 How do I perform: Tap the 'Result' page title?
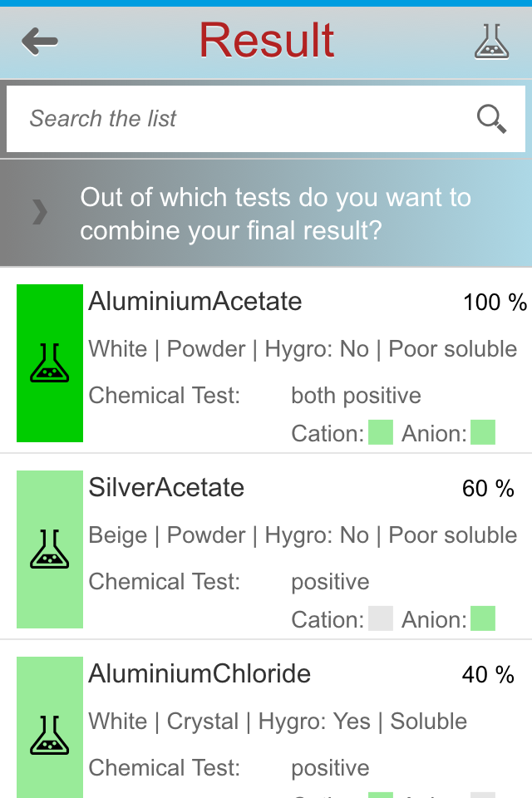coord(267,41)
